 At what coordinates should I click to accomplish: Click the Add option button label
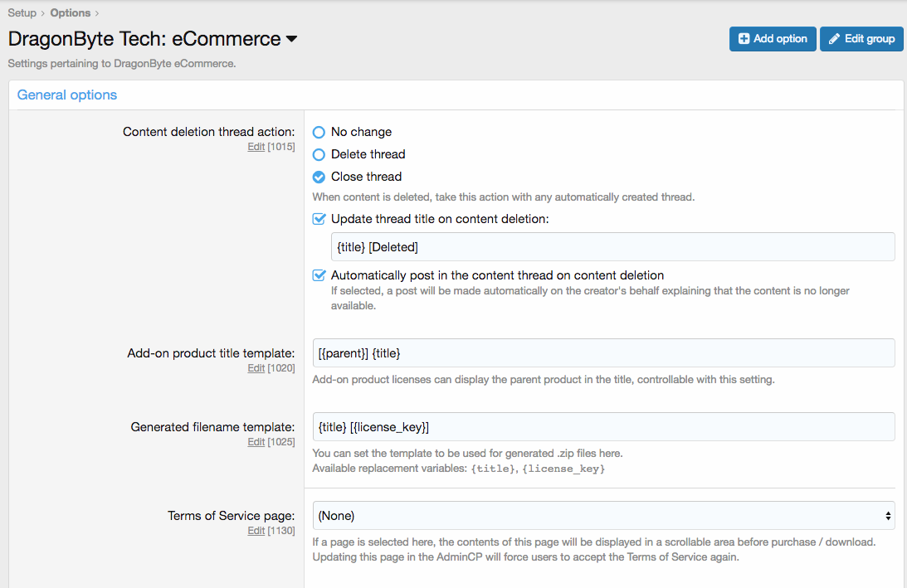780,39
